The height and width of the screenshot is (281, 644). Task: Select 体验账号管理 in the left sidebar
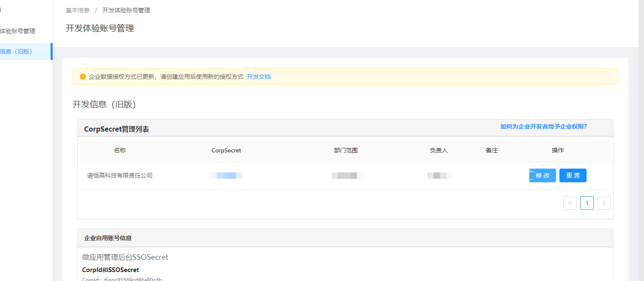[18, 31]
